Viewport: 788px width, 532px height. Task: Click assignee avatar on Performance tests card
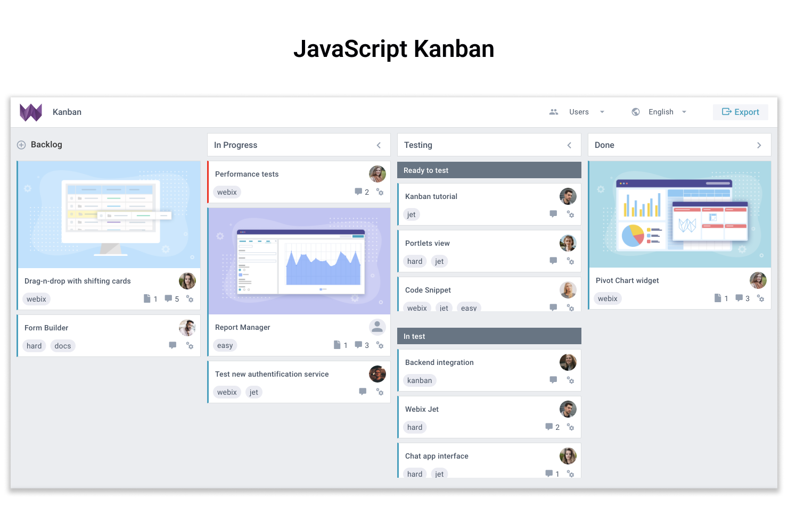click(377, 174)
